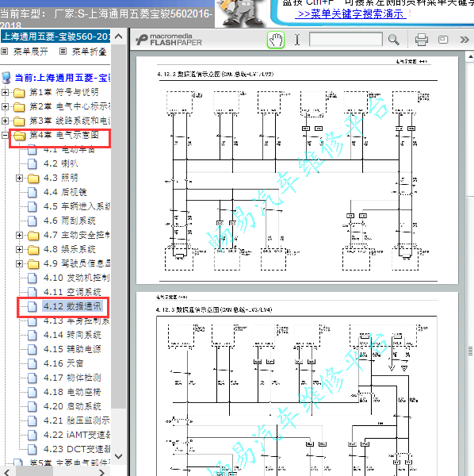Expand 第1章 符号与说明 plus box

click(x=5, y=92)
